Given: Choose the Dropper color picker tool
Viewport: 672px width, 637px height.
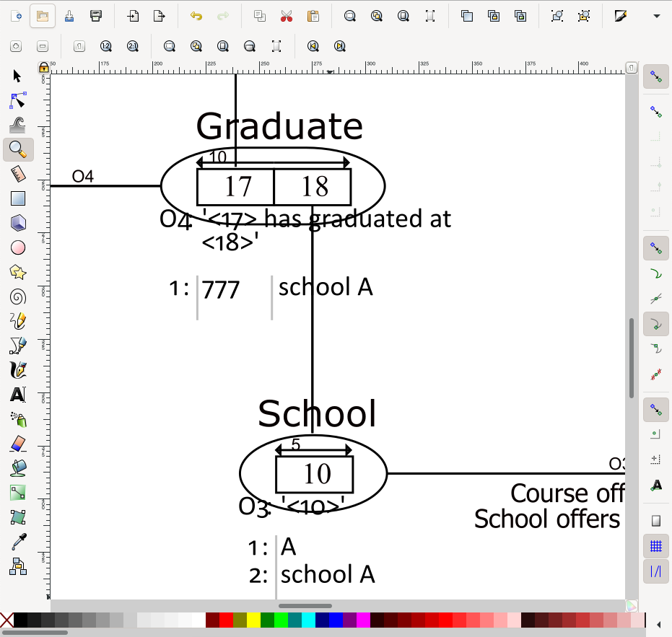Looking at the screenshot, I should (x=18, y=542).
